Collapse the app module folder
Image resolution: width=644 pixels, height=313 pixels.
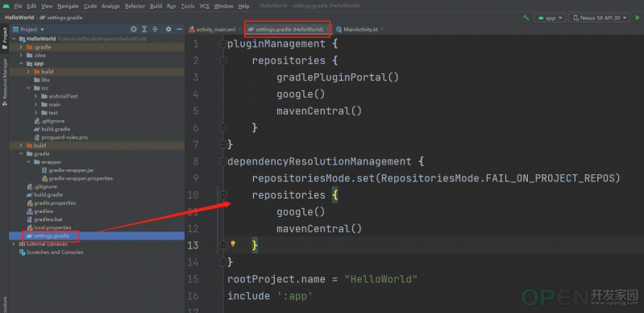pos(21,64)
